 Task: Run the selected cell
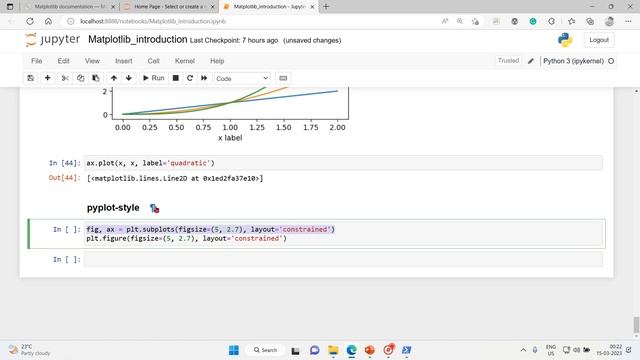(x=153, y=78)
